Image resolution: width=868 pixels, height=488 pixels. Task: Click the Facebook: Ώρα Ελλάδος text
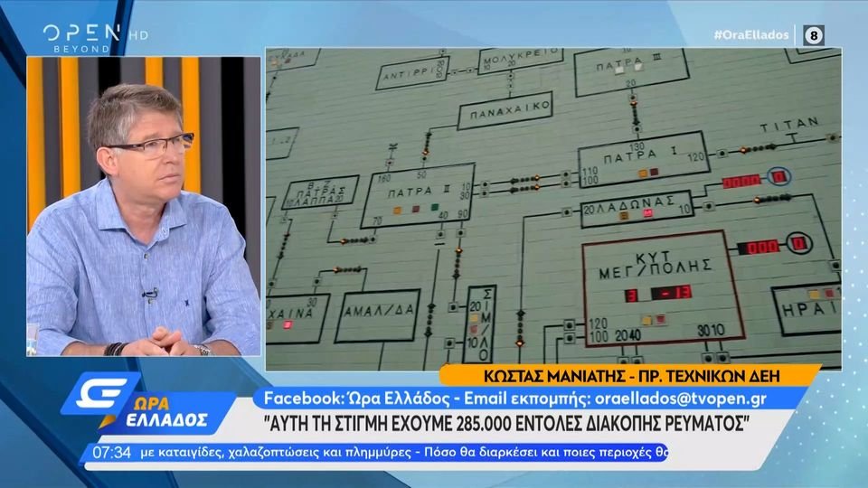(343, 398)
